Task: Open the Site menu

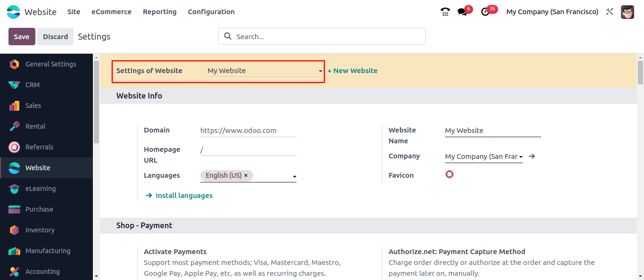Action: 74,12
